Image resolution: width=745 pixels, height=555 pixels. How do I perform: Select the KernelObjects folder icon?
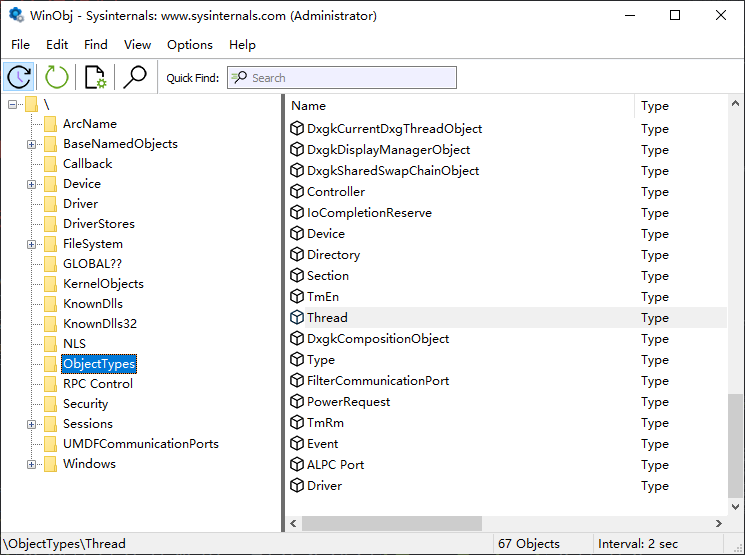[x=50, y=284]
